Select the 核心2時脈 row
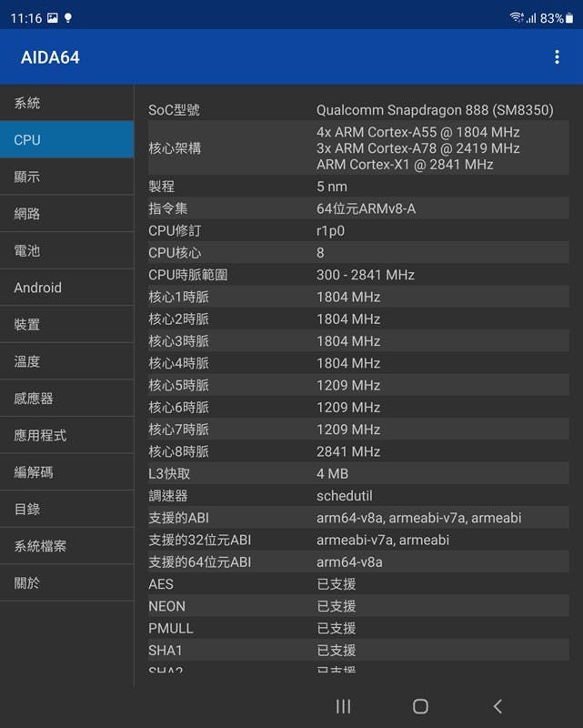 [358, 319]
